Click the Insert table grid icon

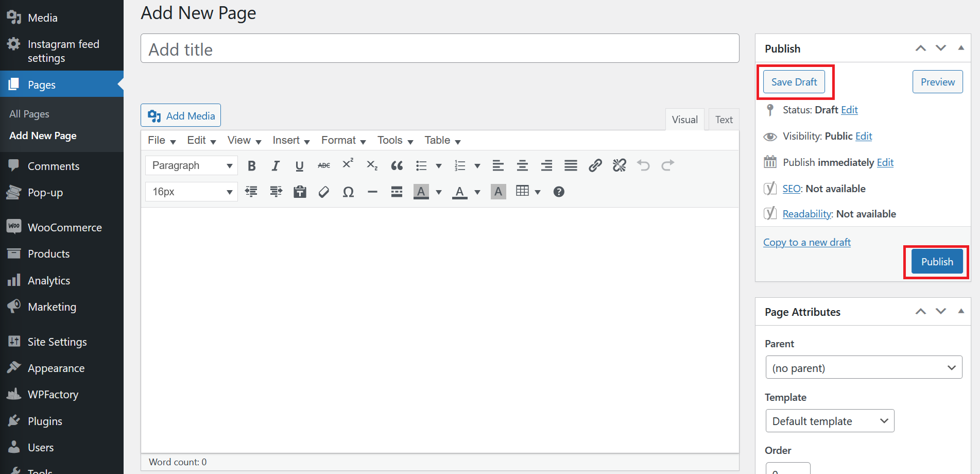[x=522, y=191]
